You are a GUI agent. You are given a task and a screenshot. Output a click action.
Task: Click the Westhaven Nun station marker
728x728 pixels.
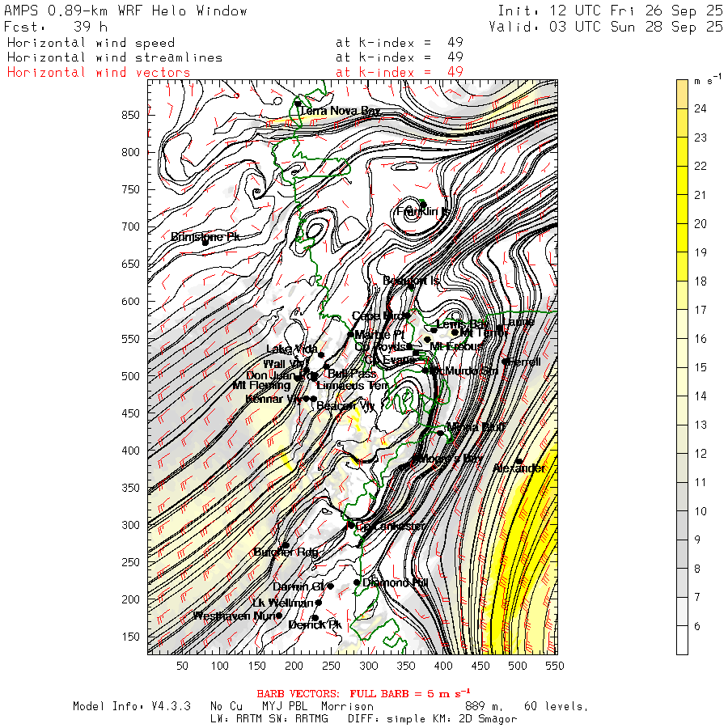(x=279, y=616)
